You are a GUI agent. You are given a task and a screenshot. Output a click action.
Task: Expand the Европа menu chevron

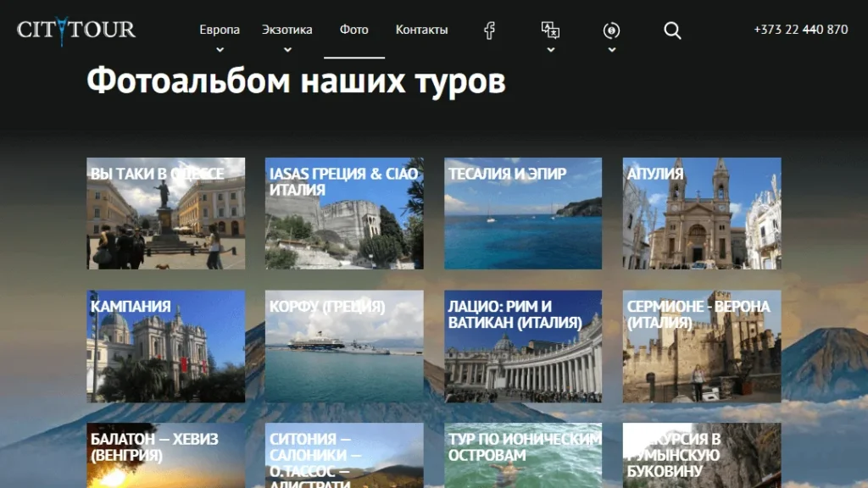pos(220,50)
